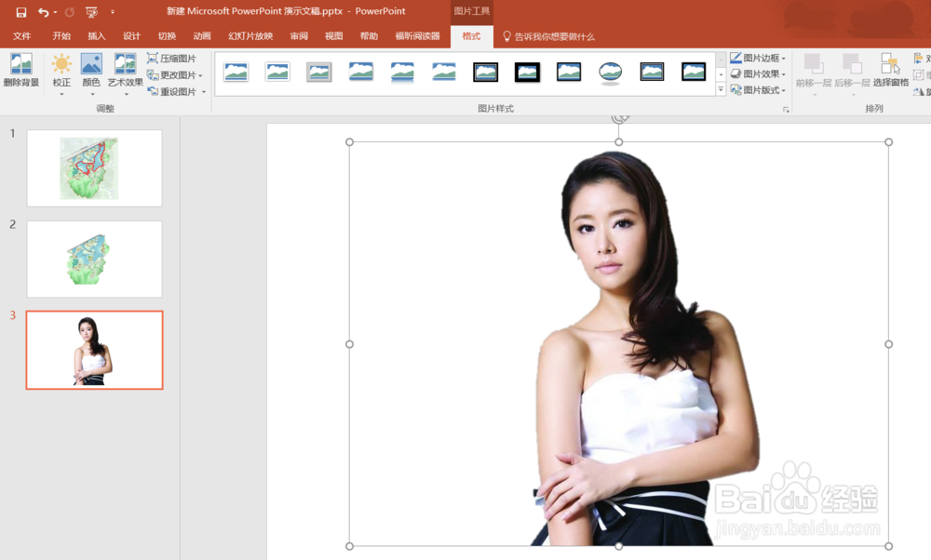Open the 审阅 ribbon tab
This screenshot has height=560, width=931.
299,36
